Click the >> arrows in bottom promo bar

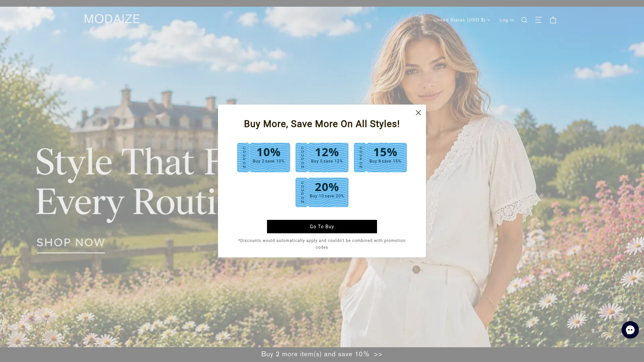pyautogui.click(x=378, y=355)
